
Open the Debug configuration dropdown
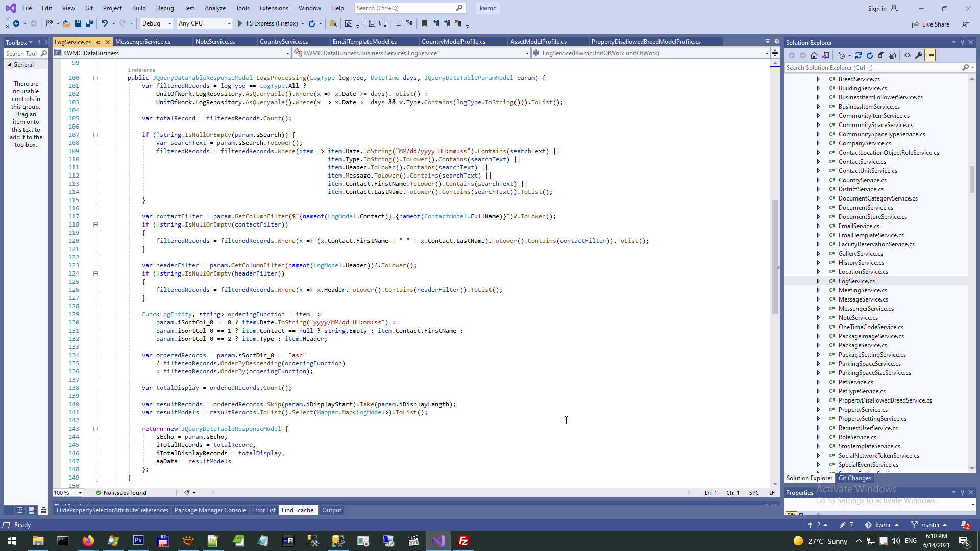pyautogui.click(x=156, y=23)
